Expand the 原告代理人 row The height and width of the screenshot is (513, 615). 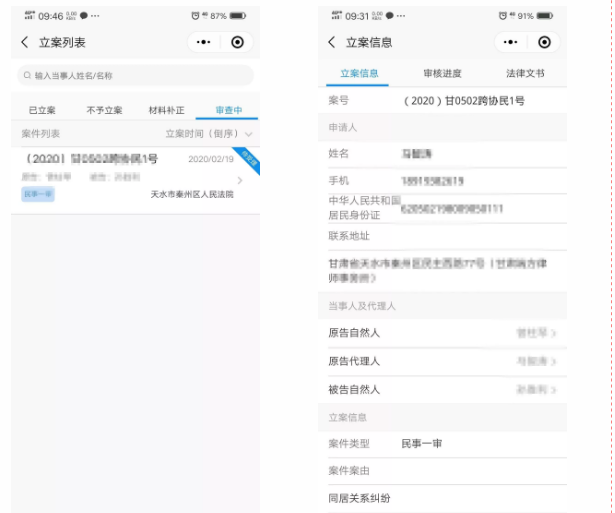(x=440, y=361)
